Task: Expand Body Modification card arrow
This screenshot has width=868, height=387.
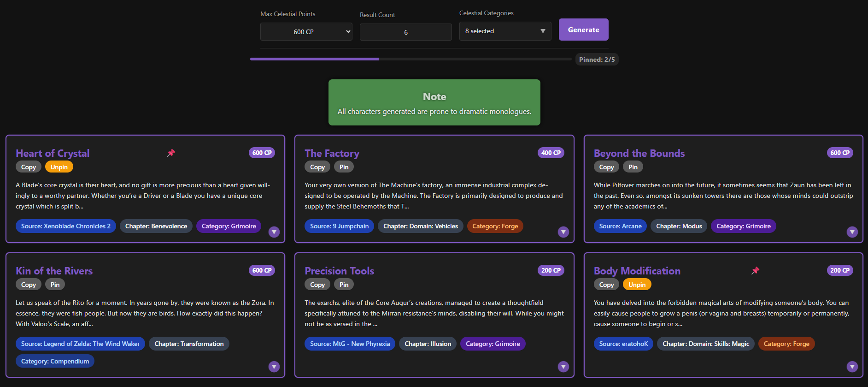Action: 852,367
